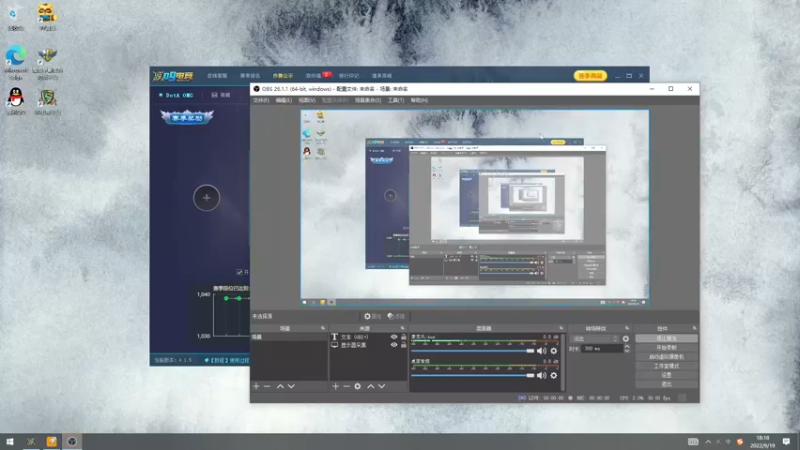This screenshot has width=800, height=450.
Task: Move the source up in the Sources panel
Action: [x=370, y=386]
